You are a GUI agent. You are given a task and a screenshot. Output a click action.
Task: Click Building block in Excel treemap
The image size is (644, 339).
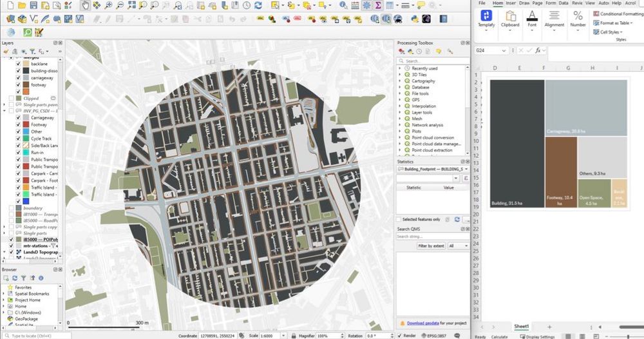pyautogui.click(x=517, y=144)
